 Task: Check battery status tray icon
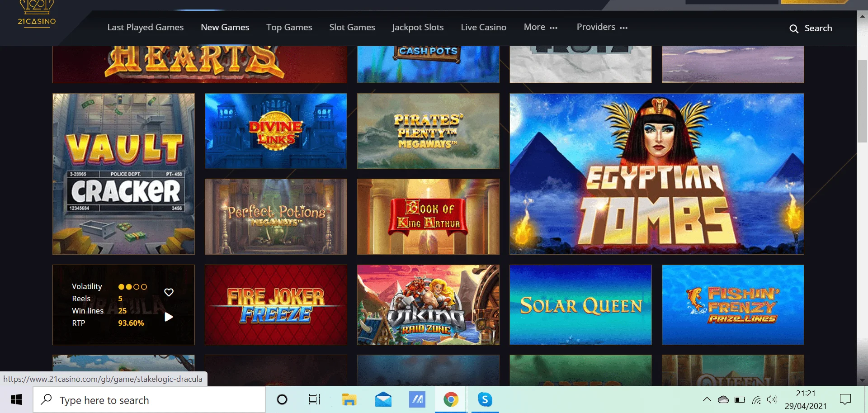pos(740,399)
